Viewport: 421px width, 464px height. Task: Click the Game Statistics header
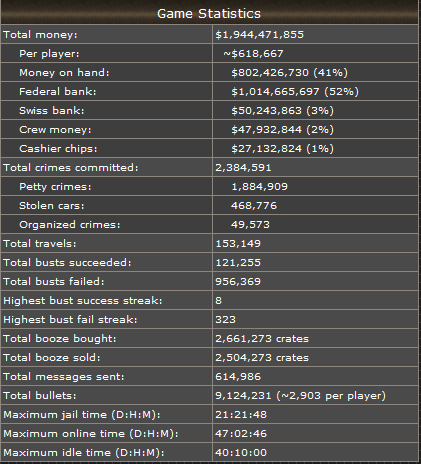point(209,14)
